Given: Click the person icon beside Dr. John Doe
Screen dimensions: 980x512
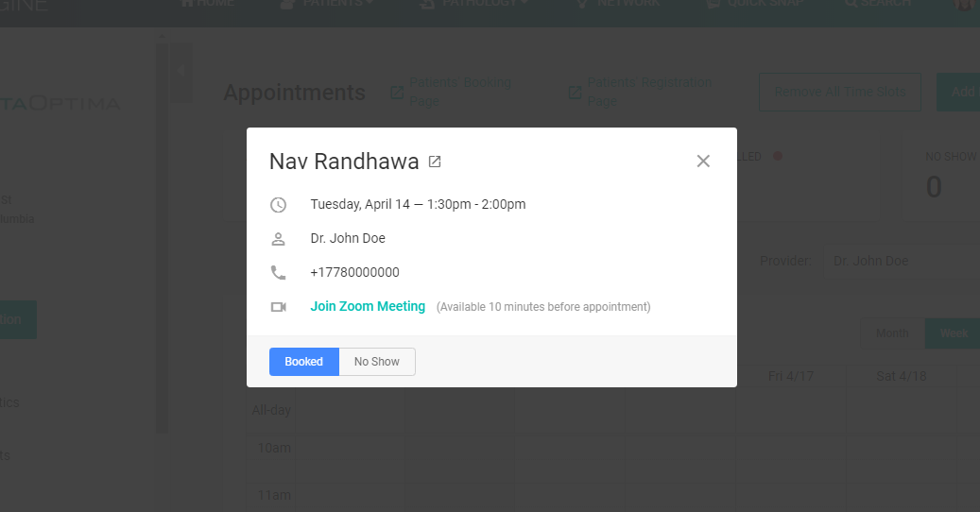Looking at the screenshot, I should (x=278, y=239).
